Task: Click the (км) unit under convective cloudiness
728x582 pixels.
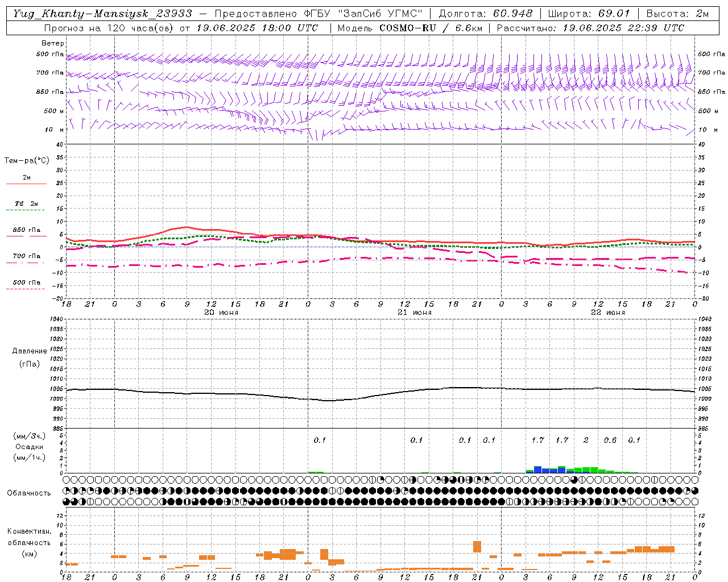Action: click(29, 554)
